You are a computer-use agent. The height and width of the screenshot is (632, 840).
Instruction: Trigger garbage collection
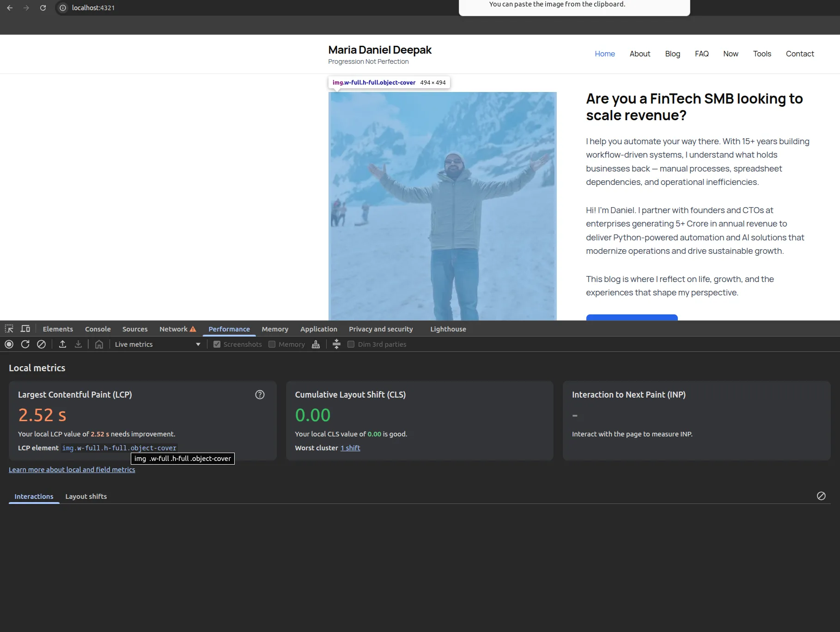click(316, 344)
